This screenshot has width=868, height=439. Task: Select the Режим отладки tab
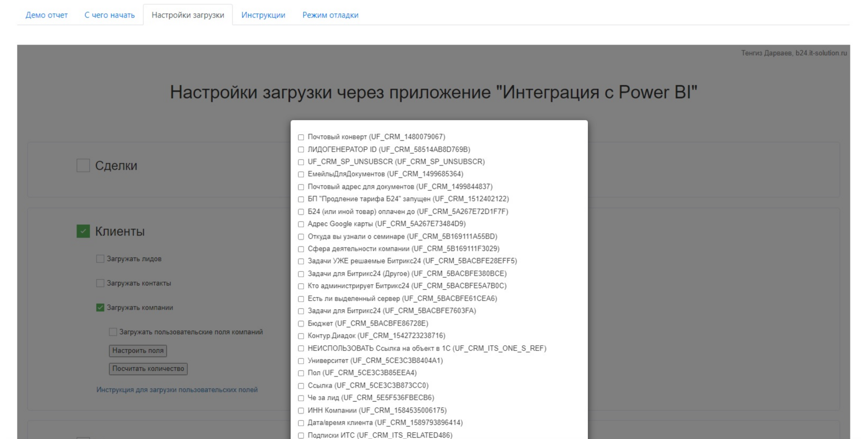point(330,15)
